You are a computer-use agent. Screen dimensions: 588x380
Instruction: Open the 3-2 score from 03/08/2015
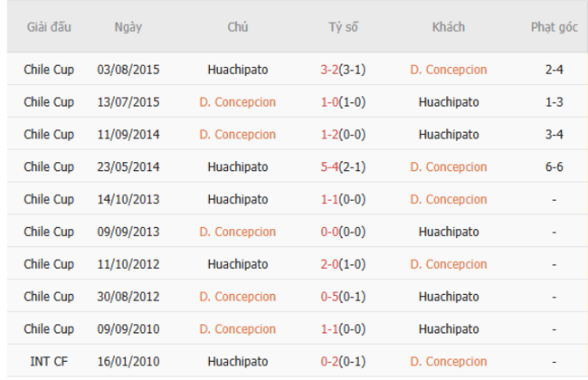point(332,70)
